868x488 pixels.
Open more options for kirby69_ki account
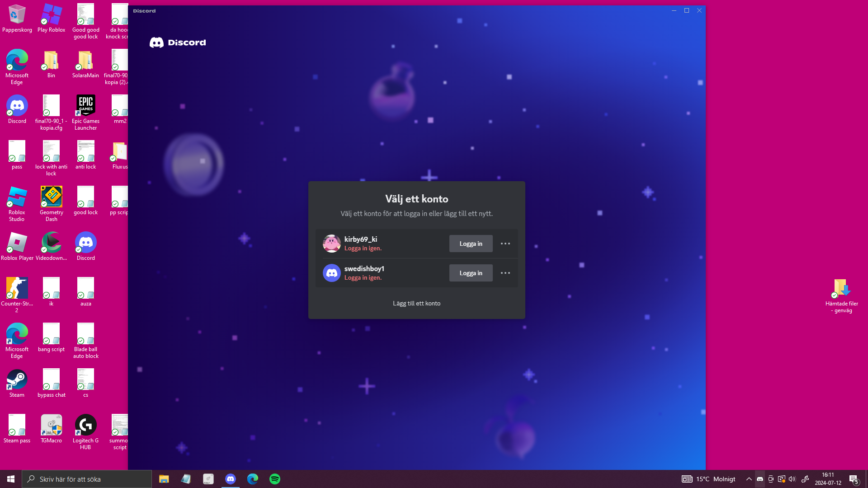point(505,244)
